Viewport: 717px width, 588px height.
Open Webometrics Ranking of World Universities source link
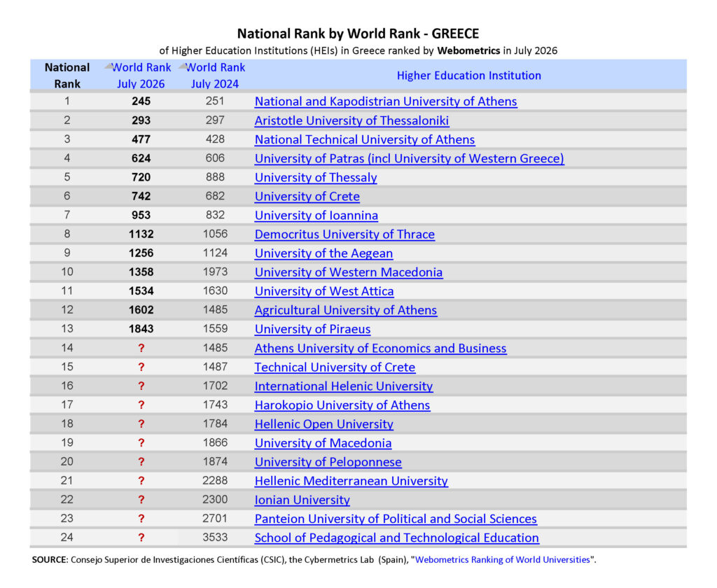(502, 560)
